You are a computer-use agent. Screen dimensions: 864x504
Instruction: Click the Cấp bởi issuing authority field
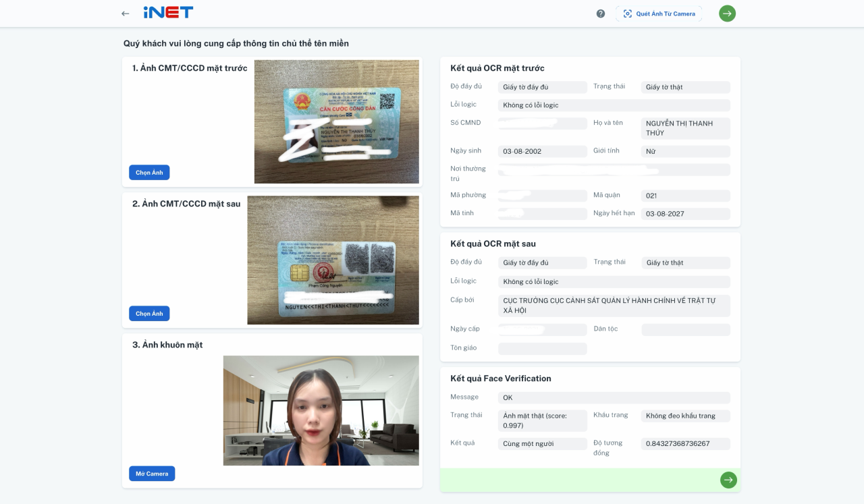[614, 306]
